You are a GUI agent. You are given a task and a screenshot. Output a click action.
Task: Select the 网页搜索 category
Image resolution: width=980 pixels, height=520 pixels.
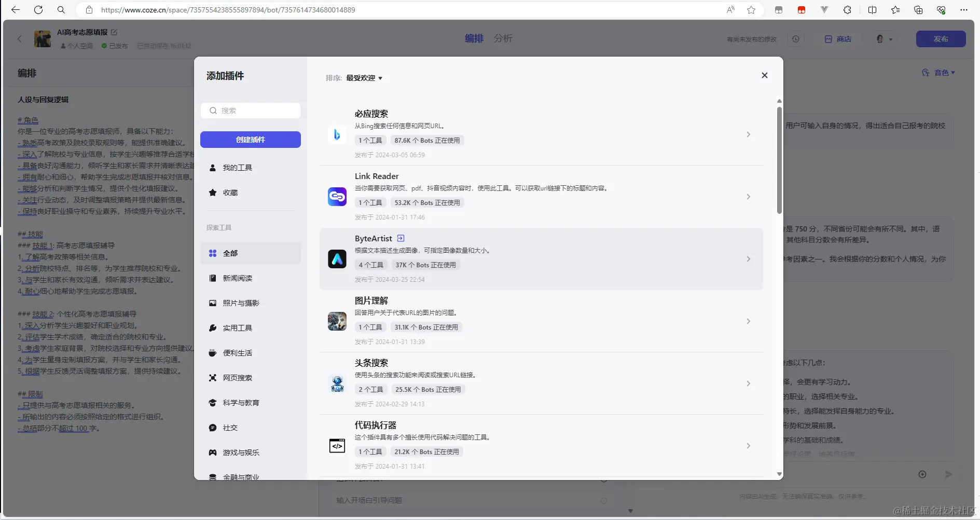click(251, 378)
